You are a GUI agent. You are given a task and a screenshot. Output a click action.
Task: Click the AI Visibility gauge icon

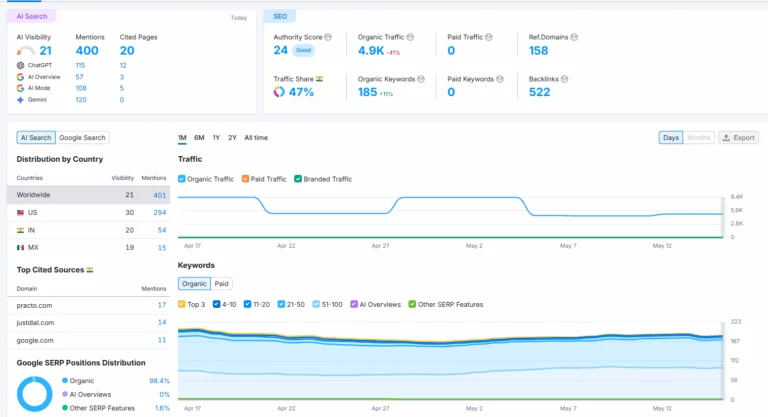(25, 50)
